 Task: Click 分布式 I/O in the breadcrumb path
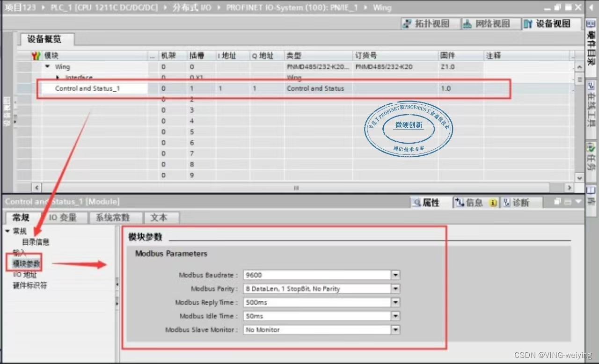pos(191,8)
